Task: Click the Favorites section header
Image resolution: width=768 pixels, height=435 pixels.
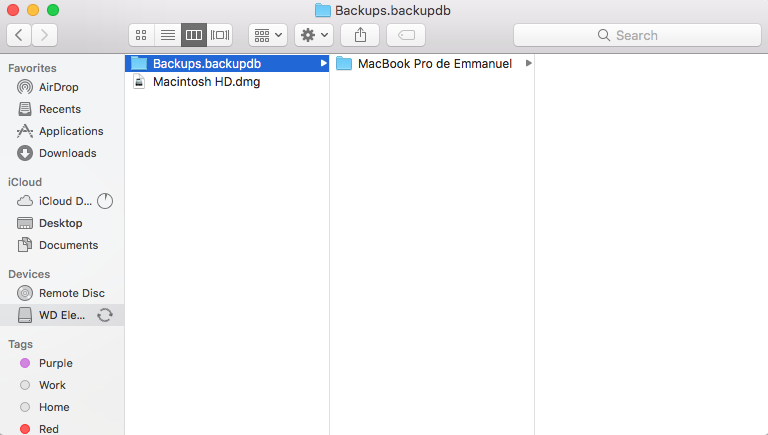Action: click(32, 68)
